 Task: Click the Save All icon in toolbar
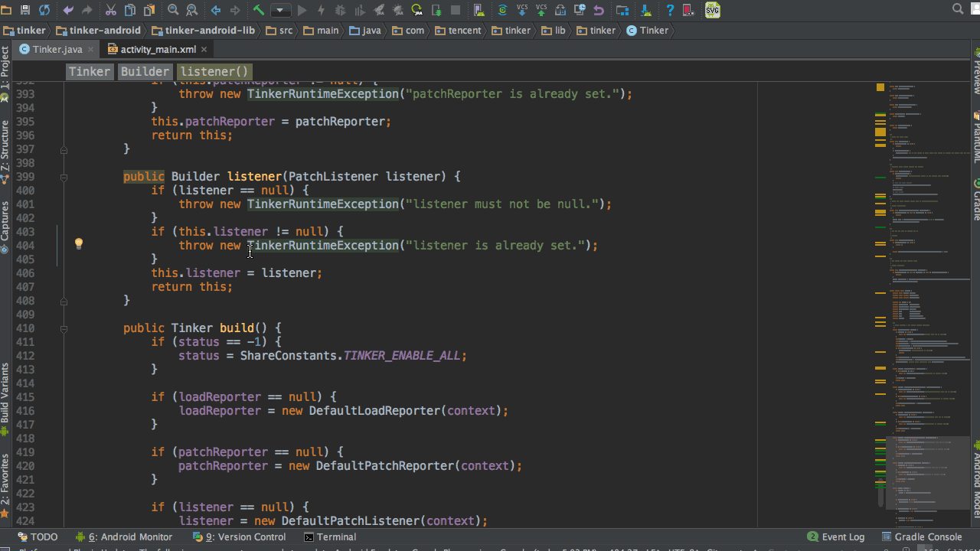point(25,10)
